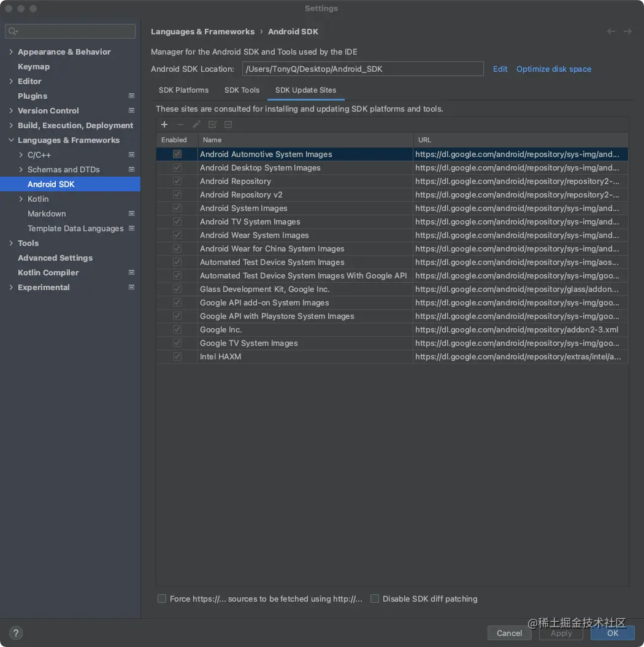Click project-level icon beside Kotlin Compiler
644x647 pixels.
[132, 272]
